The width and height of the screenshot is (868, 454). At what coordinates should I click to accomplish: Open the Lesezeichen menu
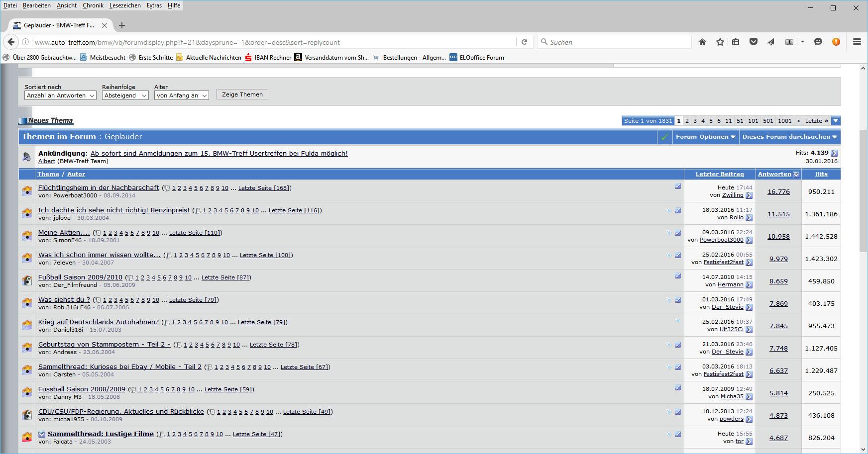tap(125, 5)
